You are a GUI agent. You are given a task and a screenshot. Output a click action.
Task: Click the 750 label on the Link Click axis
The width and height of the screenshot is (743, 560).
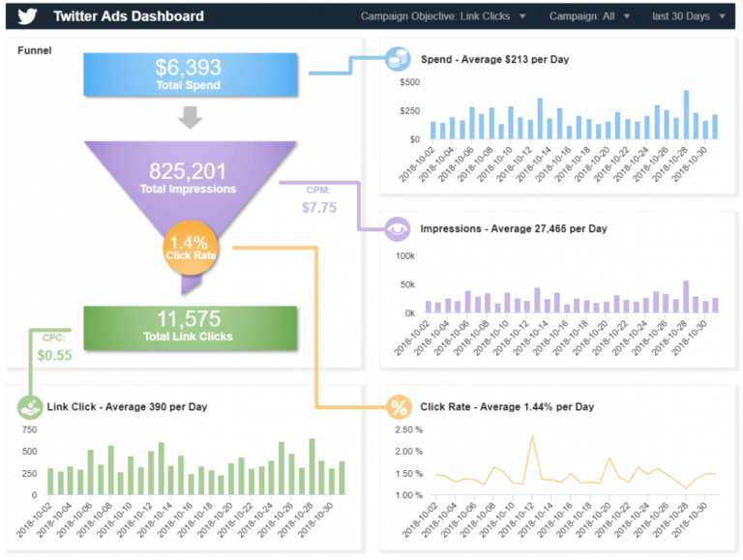29,429
